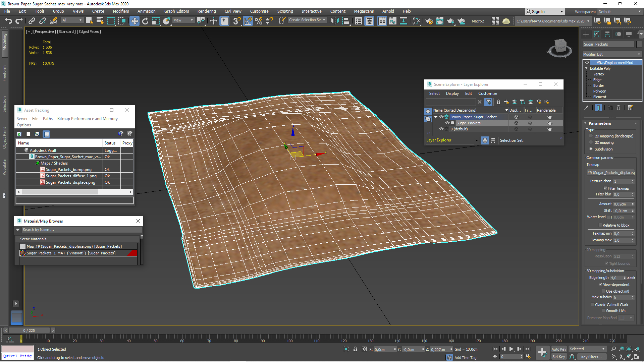Image resolution: width=644 pixels, height=362 pixels.
Task: Click the Play Animation button
Action: pos(511,349)
